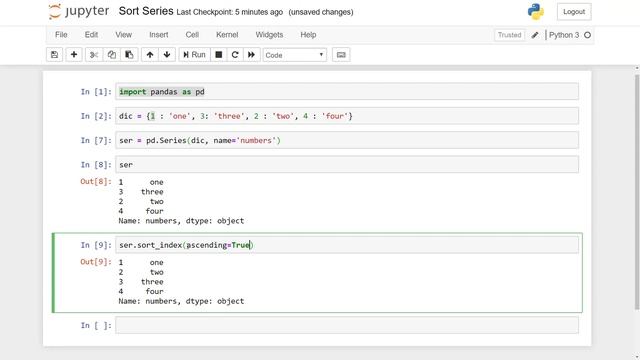Screen dimensions: 640x360
Task: Open the Insert menu
Action: pos(158,35)
